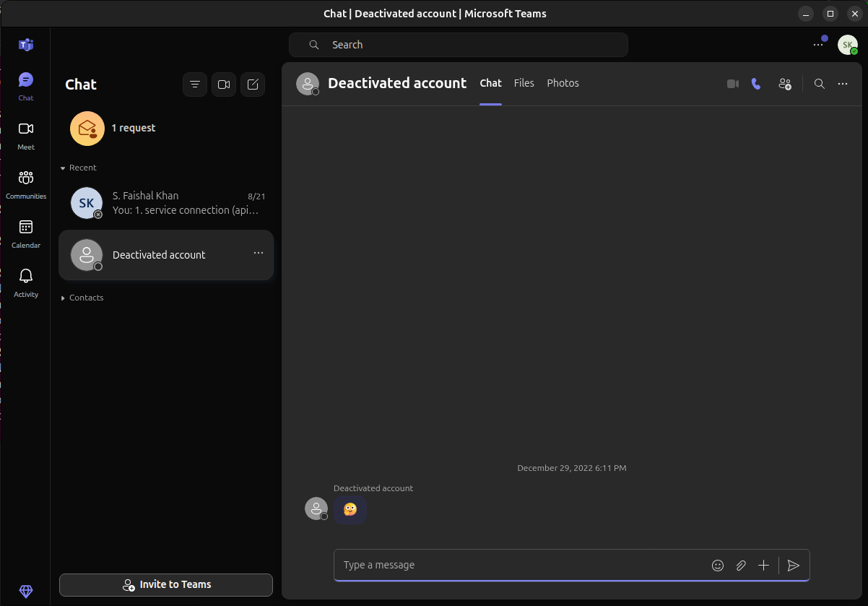This screenshot has height=606, width=868.
Task: Select the Meet icon in the sidebar
Action: (25, 134)
